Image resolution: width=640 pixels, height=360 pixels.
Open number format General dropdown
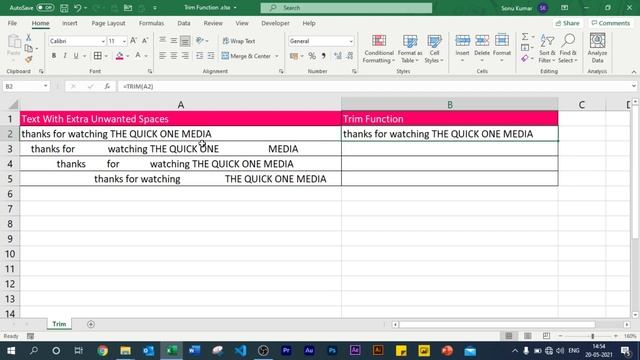(x=351, y=41)
